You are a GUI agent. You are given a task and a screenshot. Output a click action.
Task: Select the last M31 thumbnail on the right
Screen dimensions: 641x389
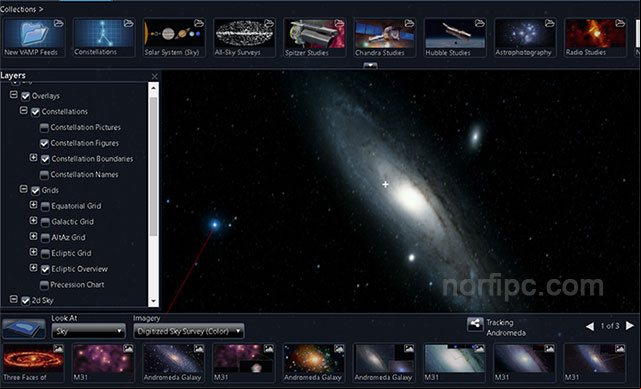[x=595, y=363]
